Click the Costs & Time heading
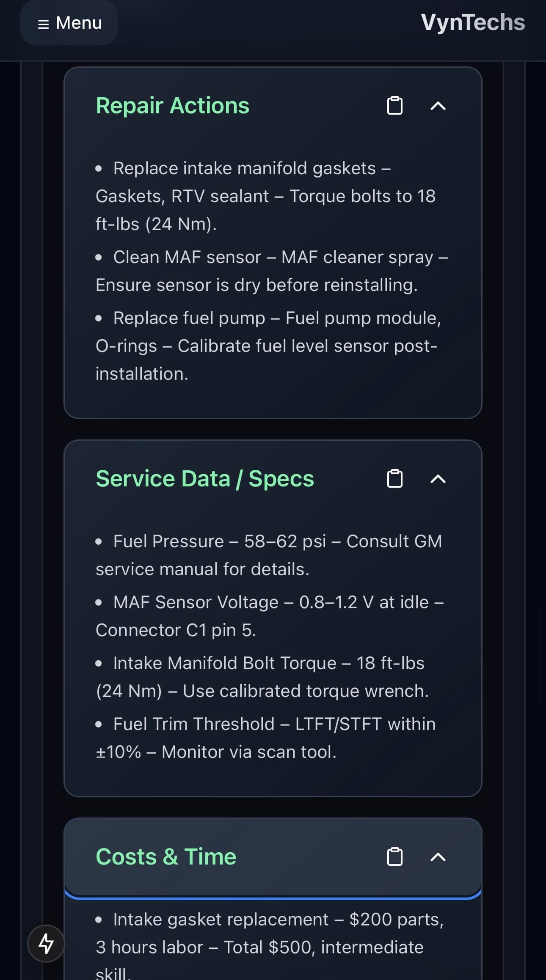Viewport: 546px width, 980px height. 166,857
